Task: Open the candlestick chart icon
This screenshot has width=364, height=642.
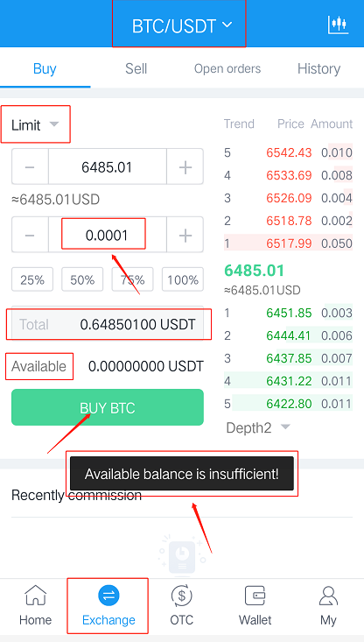Action: (338, 25)
